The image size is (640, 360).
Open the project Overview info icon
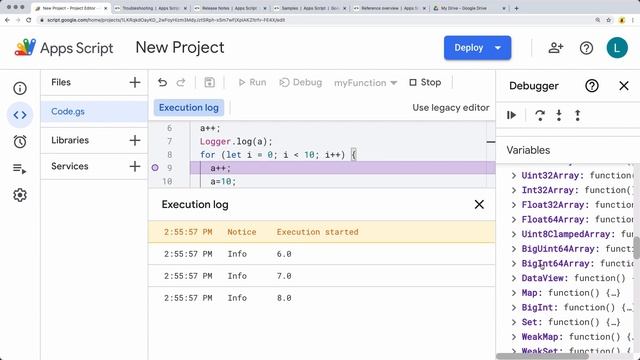tap(20, 88)
